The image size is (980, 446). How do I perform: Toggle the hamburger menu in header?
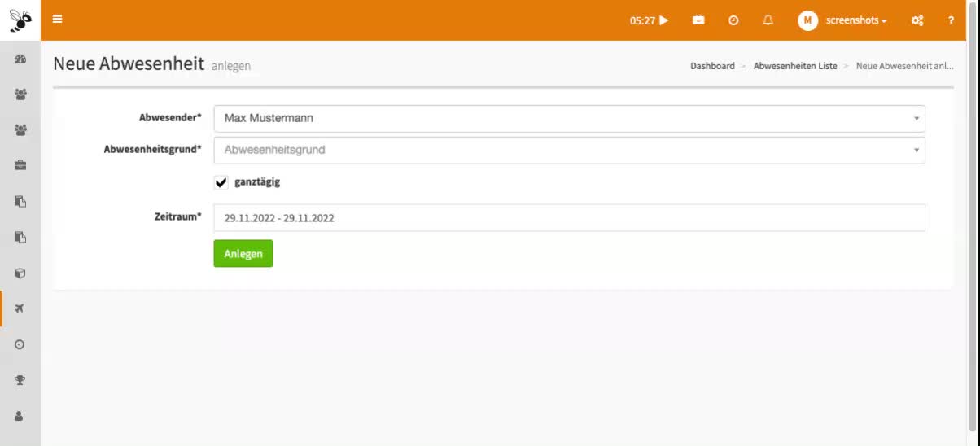point(57,20)
